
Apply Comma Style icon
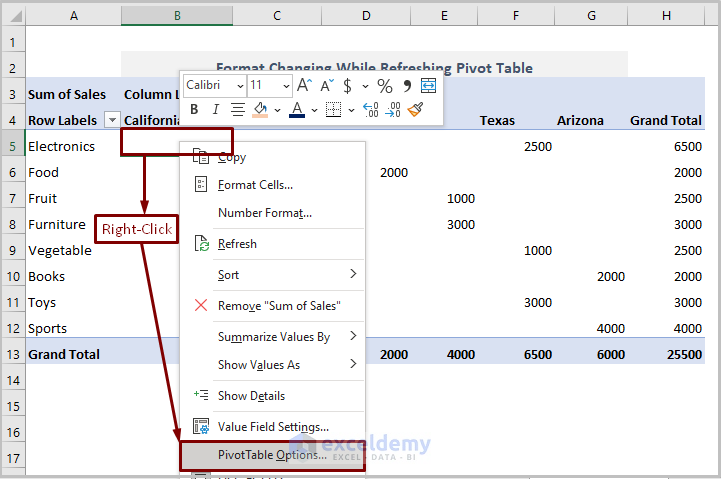click(x=407, y=86)
